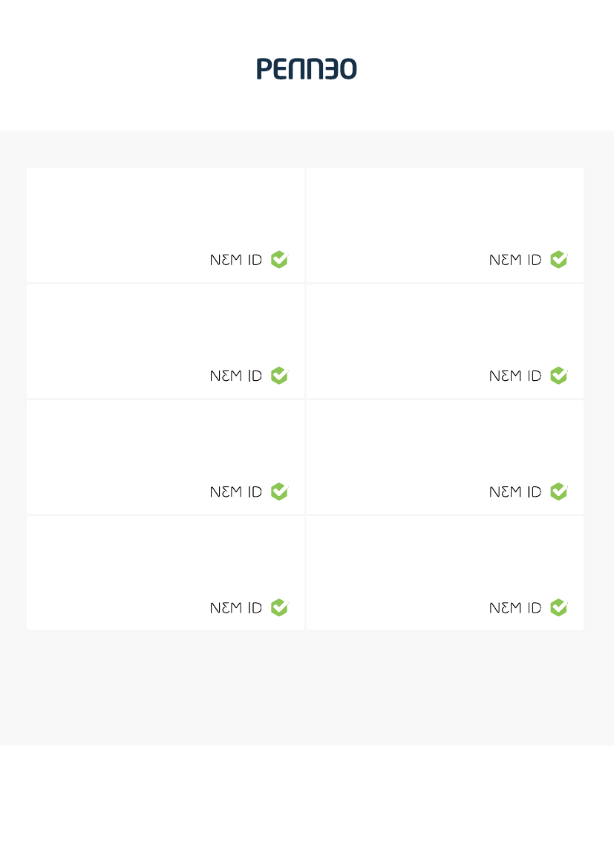This screenshot has width=614, height=868.
Task: Select NEM ID label in second row left card
Action: 236,376
